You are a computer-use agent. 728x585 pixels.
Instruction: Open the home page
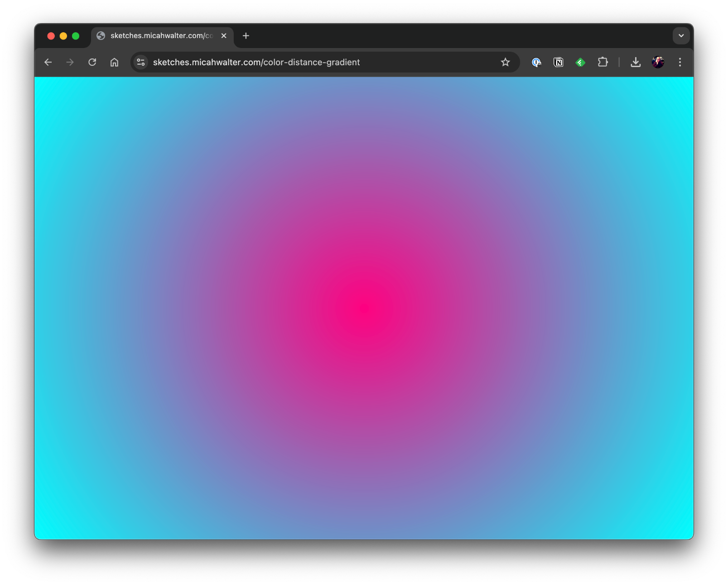pyautogui.click(x=114, y=62)
